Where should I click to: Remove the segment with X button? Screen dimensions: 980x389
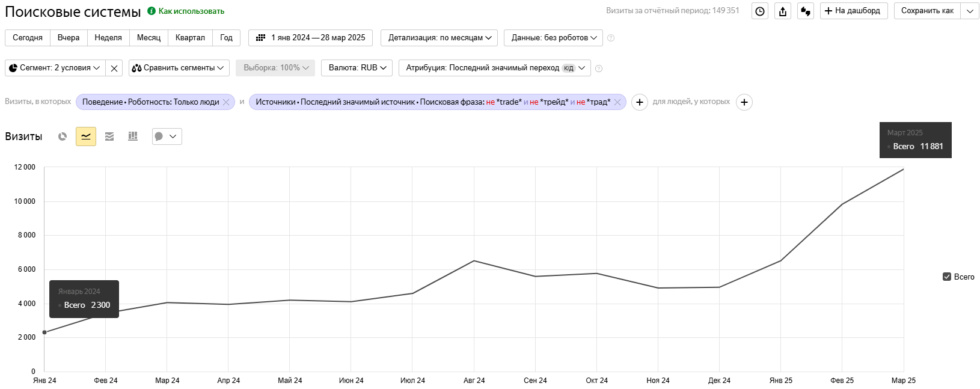click(x=114, y=68)
